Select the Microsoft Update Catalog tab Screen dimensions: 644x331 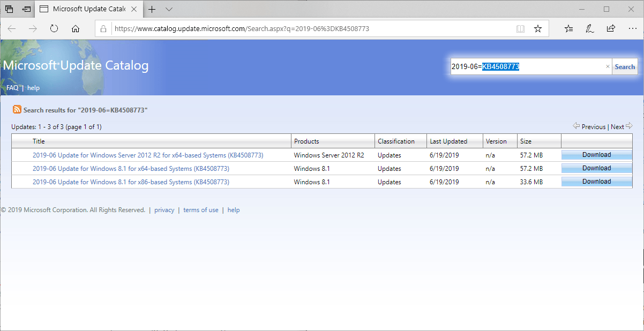point(89,9)
